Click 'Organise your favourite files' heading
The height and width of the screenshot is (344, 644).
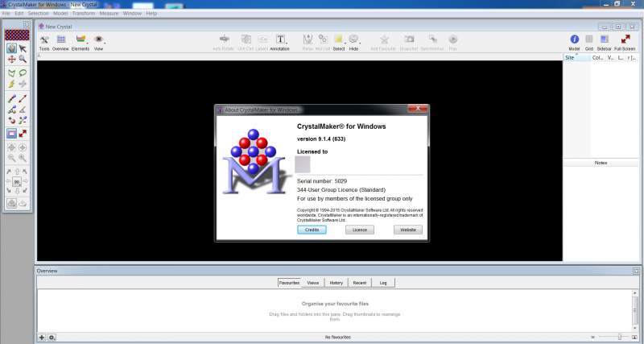pos(335,304)
